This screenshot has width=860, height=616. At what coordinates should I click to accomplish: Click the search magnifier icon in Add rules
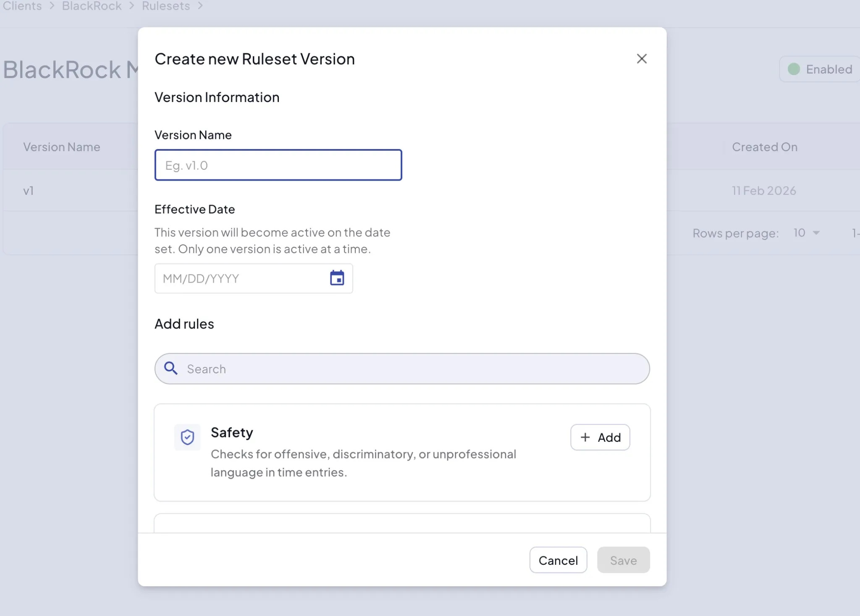click(x=170, y=368)
